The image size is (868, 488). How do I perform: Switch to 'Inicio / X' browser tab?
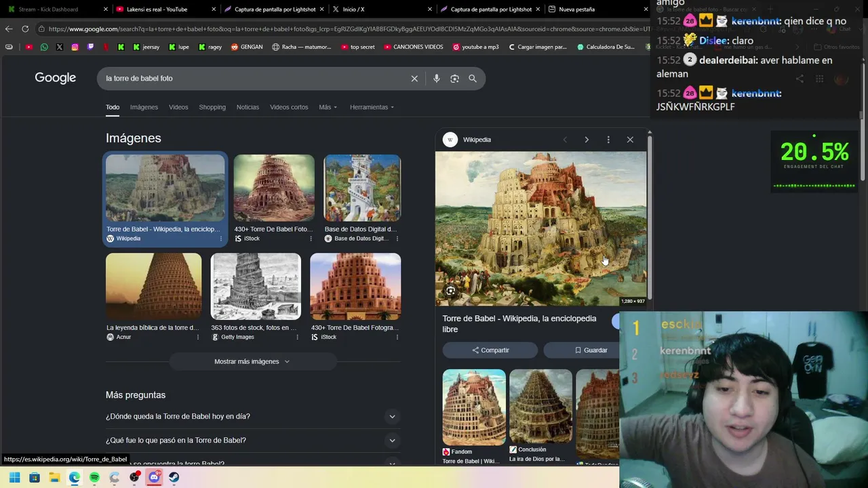tap(382, 9)
